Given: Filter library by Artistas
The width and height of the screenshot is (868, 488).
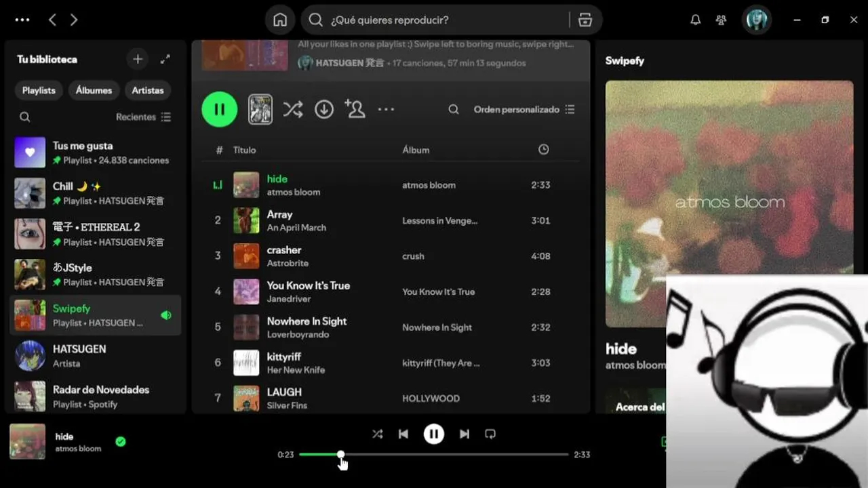Looking at the screenshot, I should pos(148,90).
